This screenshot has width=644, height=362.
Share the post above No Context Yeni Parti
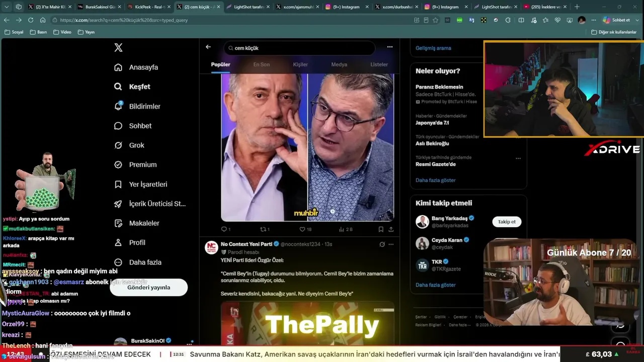(x=391, y=229)
